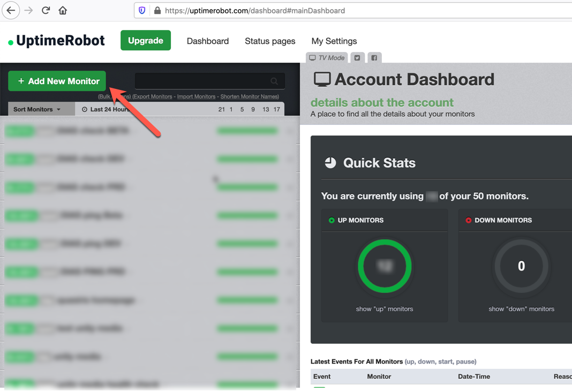Click the tracking protection shield icon
This screenshot has height=392, width=572.
pos(142,11)
